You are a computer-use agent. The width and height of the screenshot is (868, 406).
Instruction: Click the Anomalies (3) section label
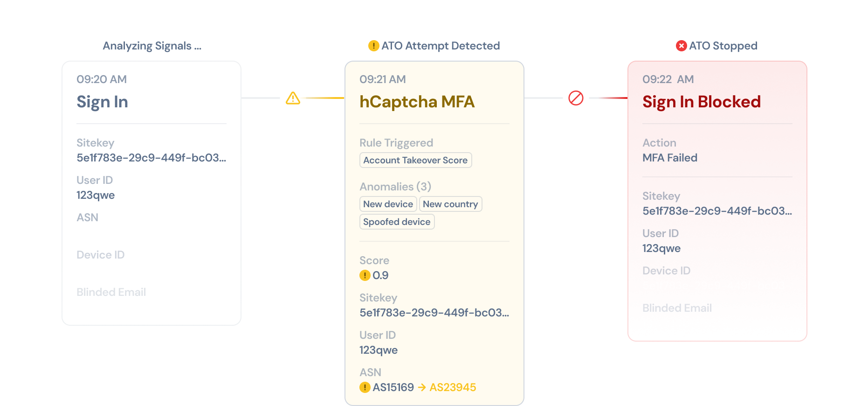pyautogui.click(x=395, y=187)
